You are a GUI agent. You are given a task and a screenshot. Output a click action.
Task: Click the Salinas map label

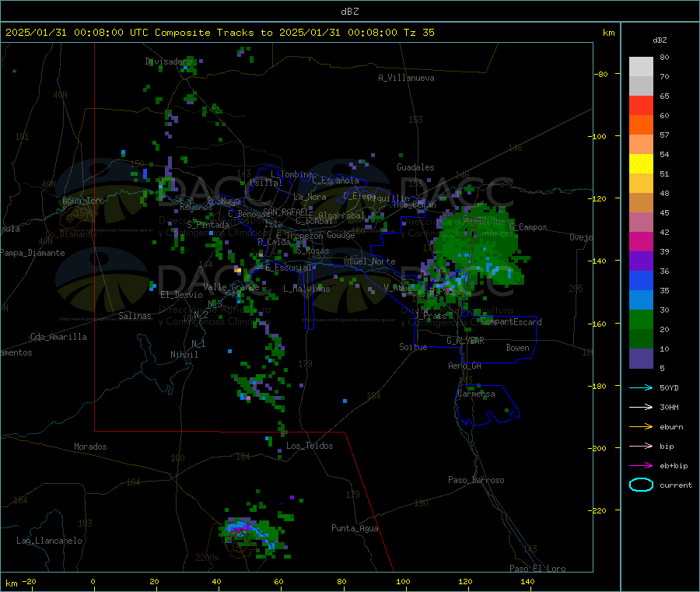point(135,316)
